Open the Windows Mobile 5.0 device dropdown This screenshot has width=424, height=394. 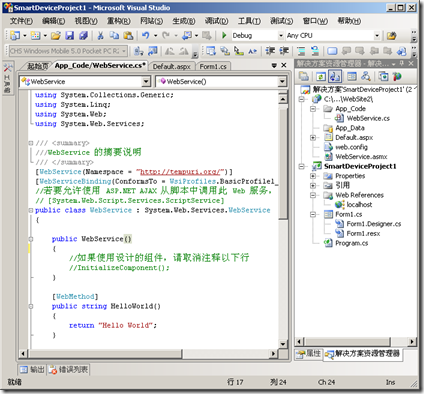pos(124,51)
